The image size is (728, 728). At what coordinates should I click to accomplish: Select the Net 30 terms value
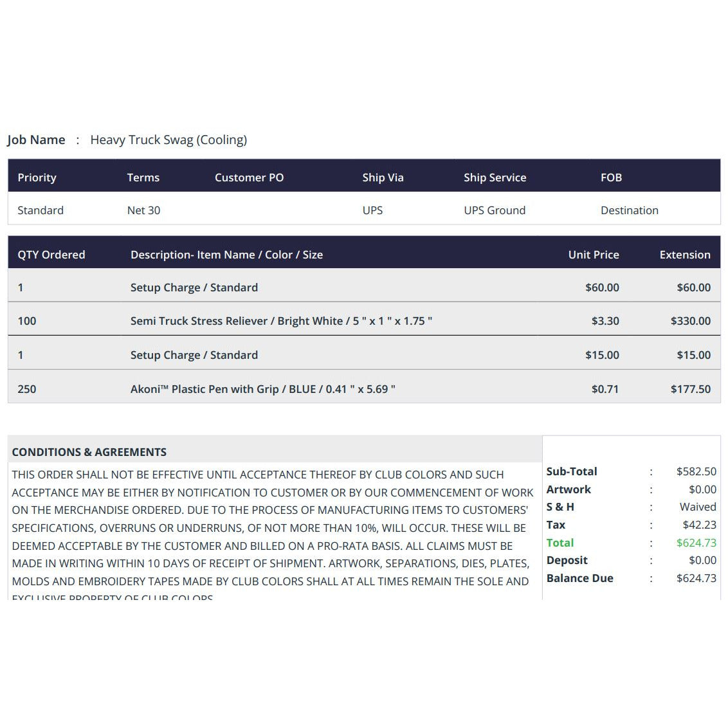(143, 210)
